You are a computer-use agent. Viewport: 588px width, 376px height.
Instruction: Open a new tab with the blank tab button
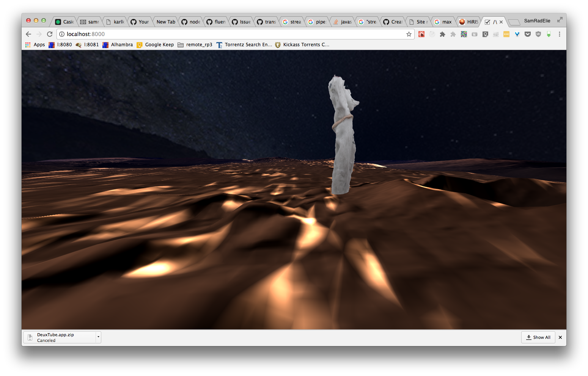coord(514,22)
